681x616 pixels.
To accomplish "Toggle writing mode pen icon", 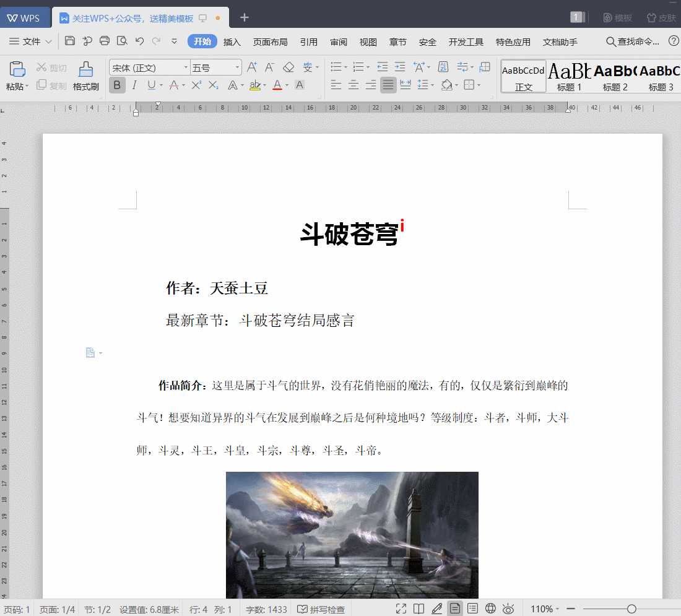I will [437, 609].
